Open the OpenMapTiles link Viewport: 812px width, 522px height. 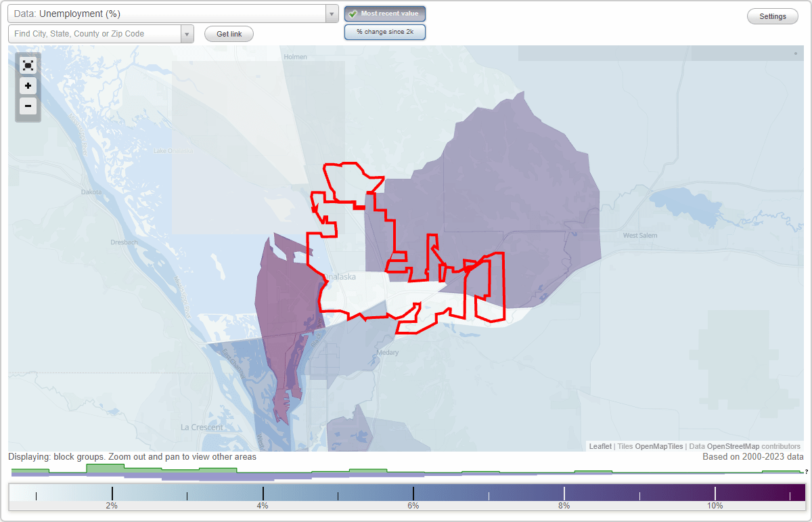(x=659, y=446)
